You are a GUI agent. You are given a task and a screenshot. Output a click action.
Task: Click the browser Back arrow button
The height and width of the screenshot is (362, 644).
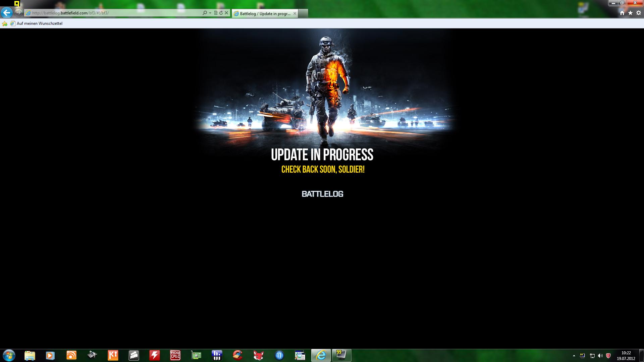(7, 13)
